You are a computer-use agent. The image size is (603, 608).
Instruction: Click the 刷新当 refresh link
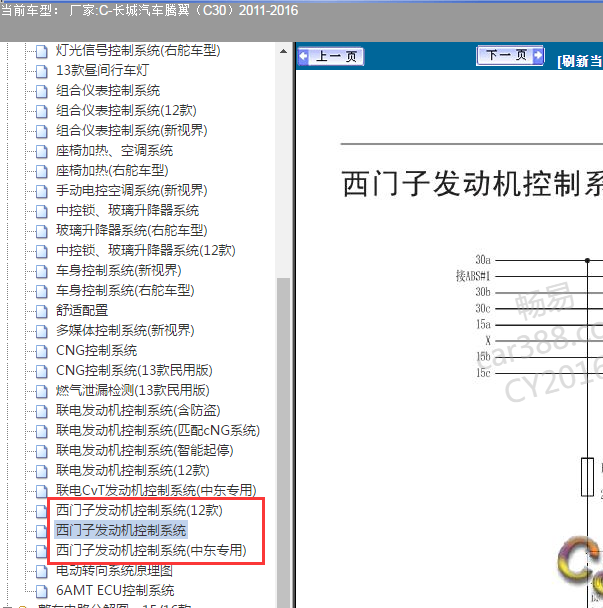(x=580, y=61)
